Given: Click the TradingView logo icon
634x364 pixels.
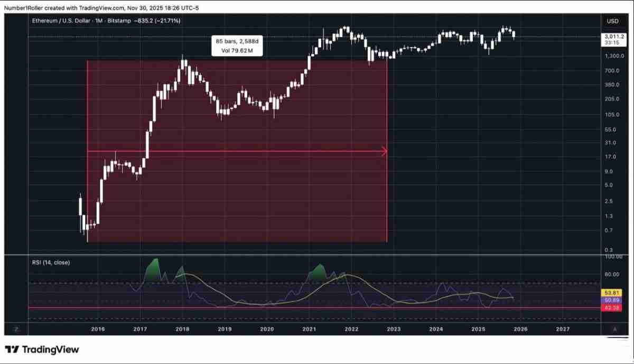Looking at the screenshot, I should (12, 350).
